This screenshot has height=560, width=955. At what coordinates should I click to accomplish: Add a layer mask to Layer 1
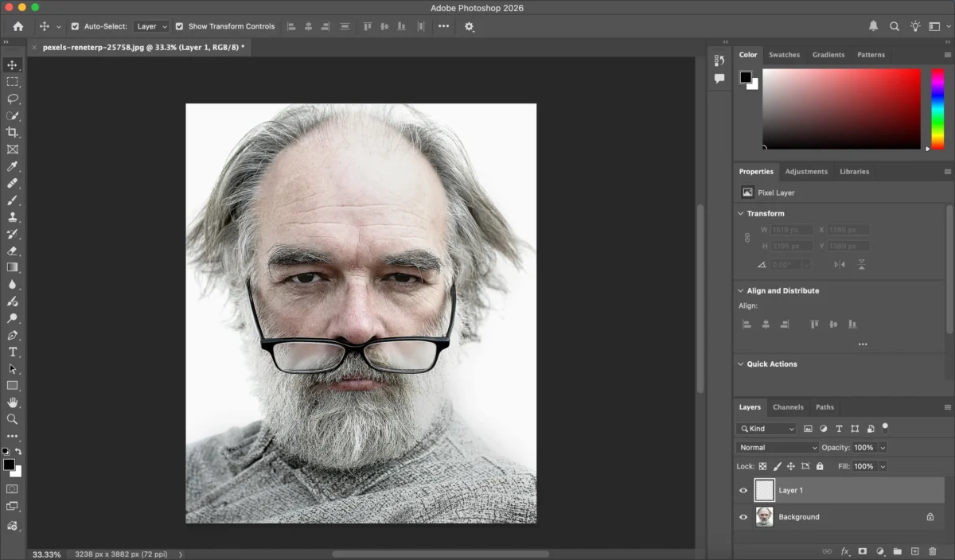(x=863, y=551)
